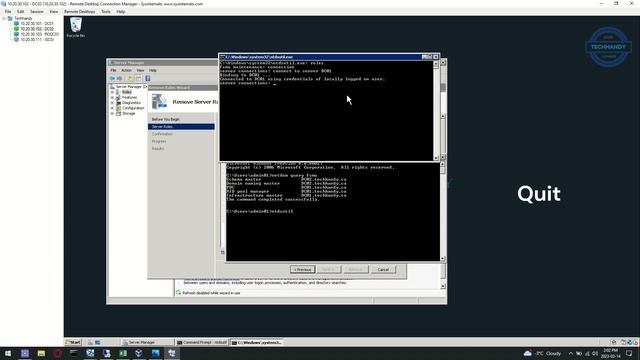
Task: Click the Cancel button in the wizard
Action: coord(383,269)
